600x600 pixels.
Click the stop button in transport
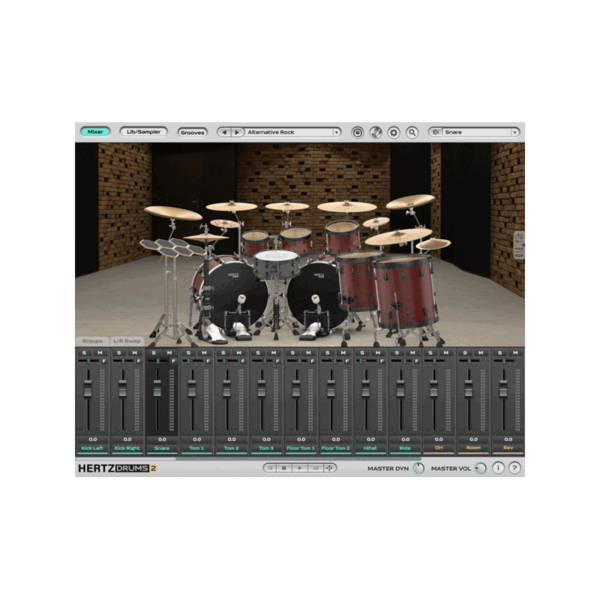[284, 468]
